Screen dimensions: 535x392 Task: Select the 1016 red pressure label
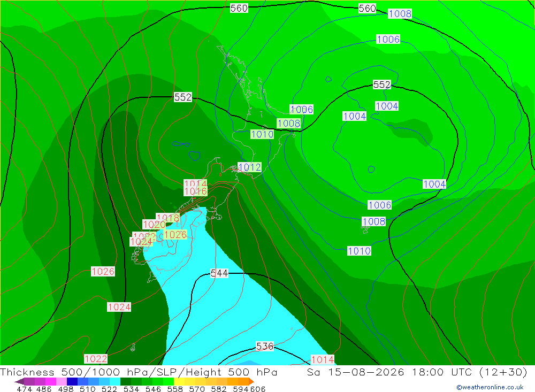(x=195, y=191)
